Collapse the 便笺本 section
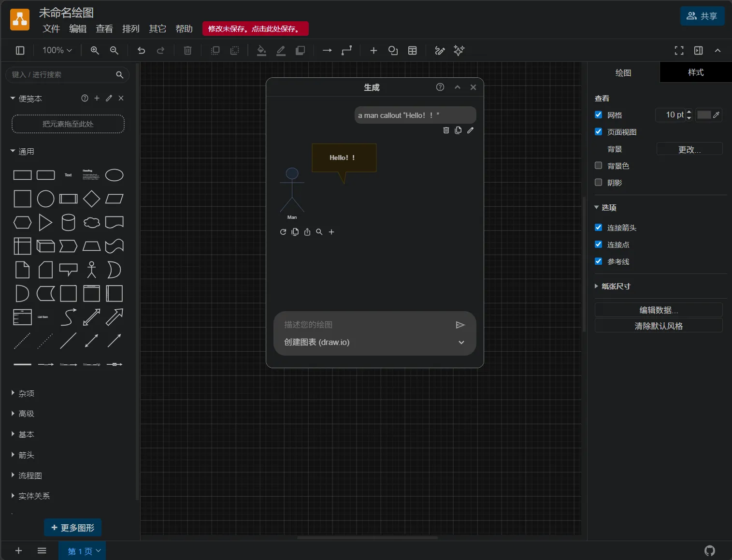This screenshot has height=560, width=732. pos(26,99)
